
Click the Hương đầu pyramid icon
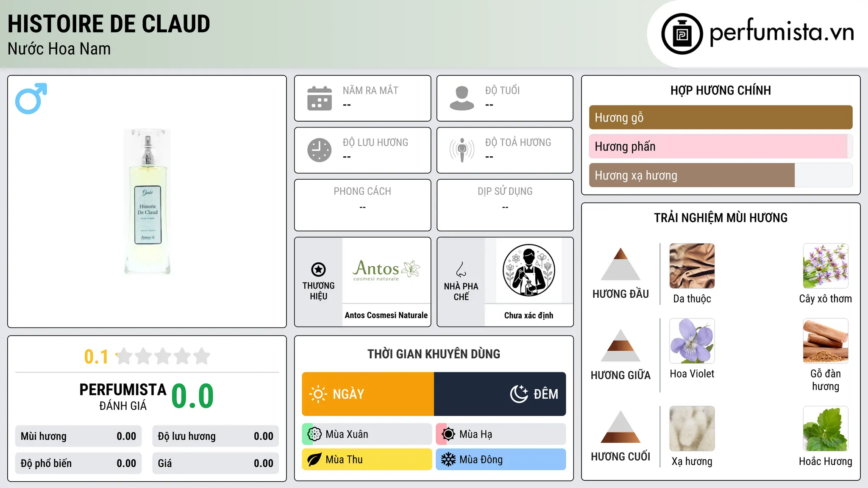point(620,264)
